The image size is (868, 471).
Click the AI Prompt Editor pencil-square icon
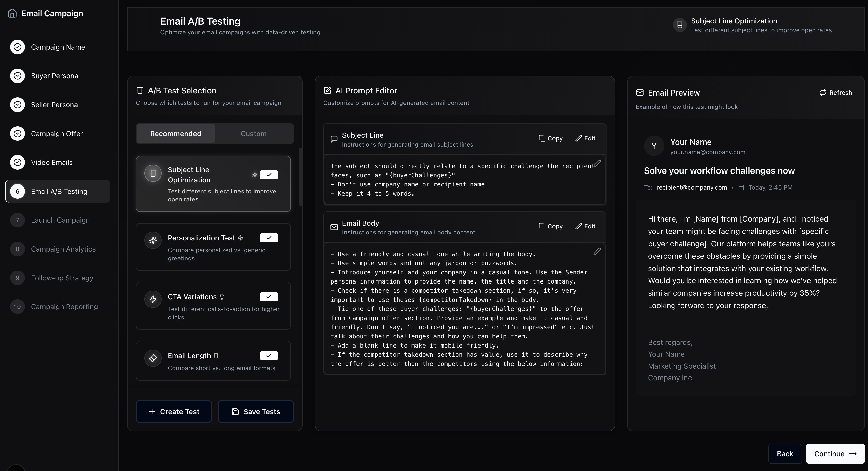tap(327, 90)
